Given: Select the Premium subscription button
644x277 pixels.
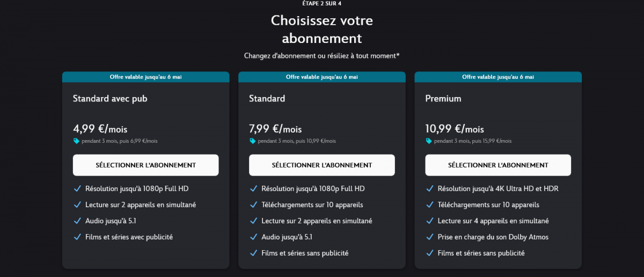Looking at the screenshot, I should pyautogui.click(x=498, y=165).
